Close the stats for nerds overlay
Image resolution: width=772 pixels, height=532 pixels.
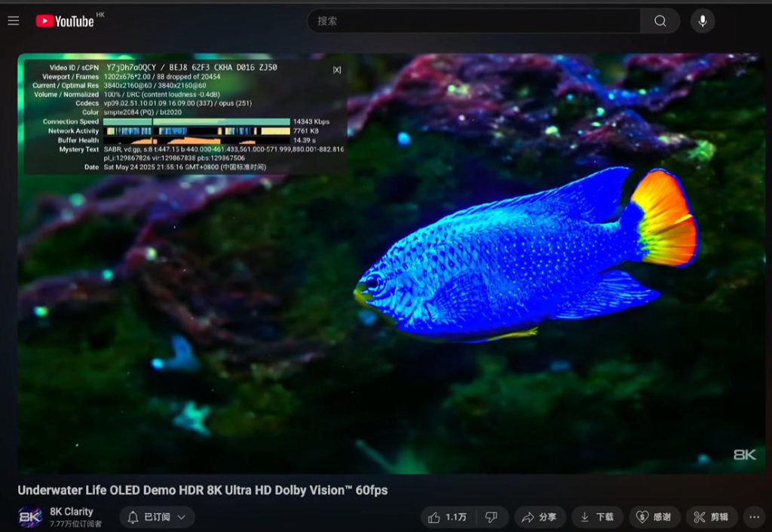point(337,70)
